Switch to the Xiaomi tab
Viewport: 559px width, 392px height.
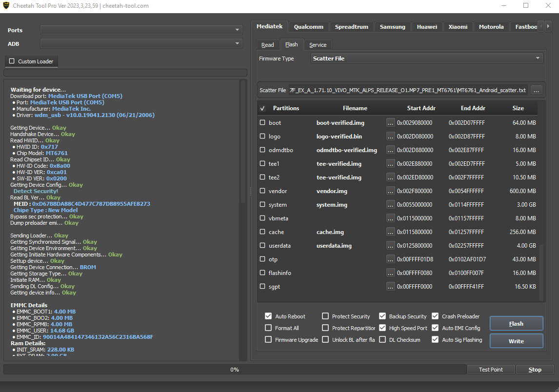[x=458, y=27]
